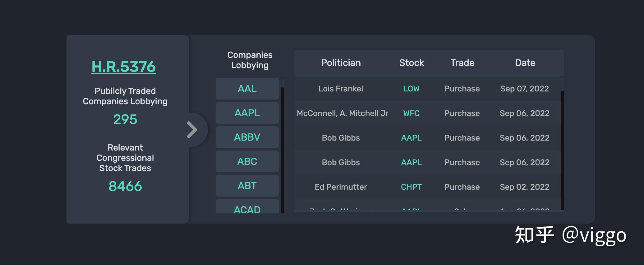
Task: Click the Ed Perlmutter trade row
Action: click(x=341, y=187)
